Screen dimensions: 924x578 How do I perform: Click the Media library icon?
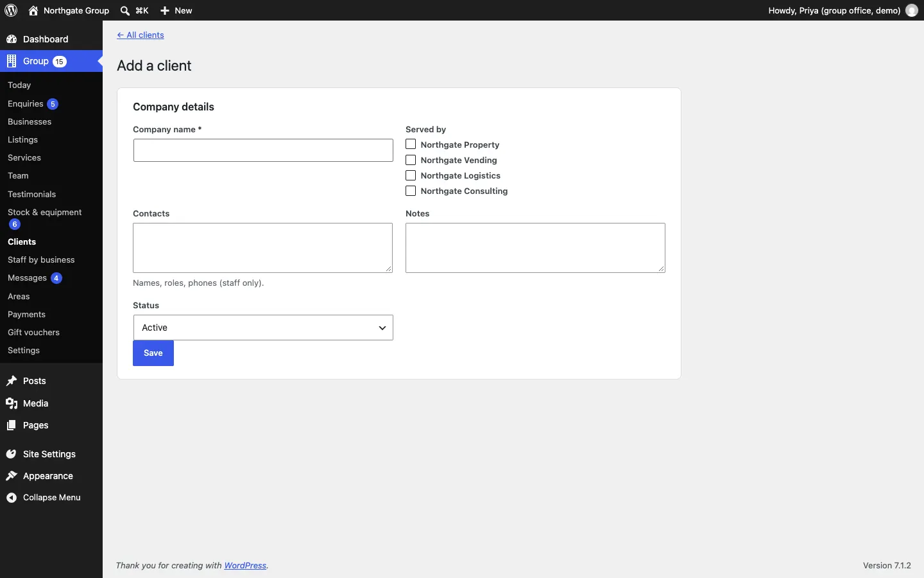pyautogui.click(x=12, y=404)
